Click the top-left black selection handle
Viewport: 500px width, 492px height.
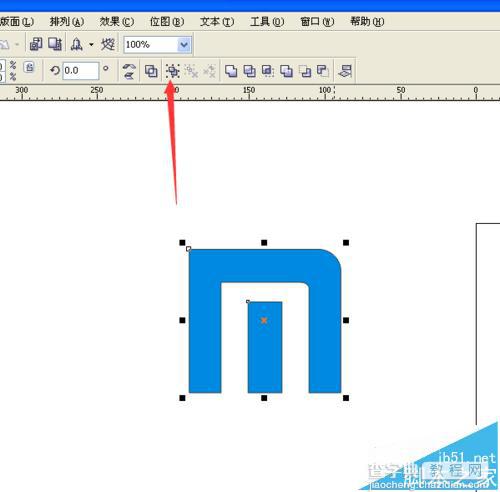(182, 243)
